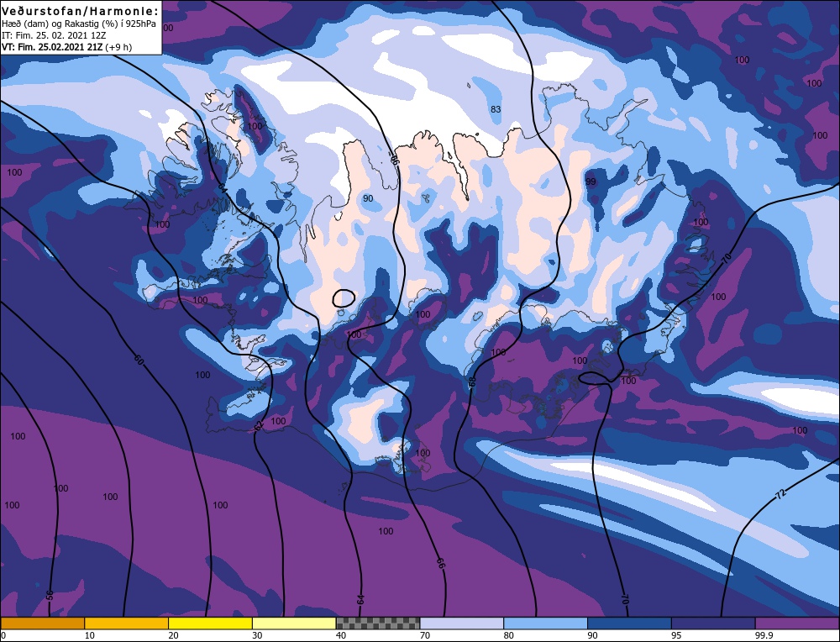Click the 'Hæð (dam) og Rakastig (%) í 925hPa' line
The height and width of the screenshot is (642, 840).
click(79, 24)
